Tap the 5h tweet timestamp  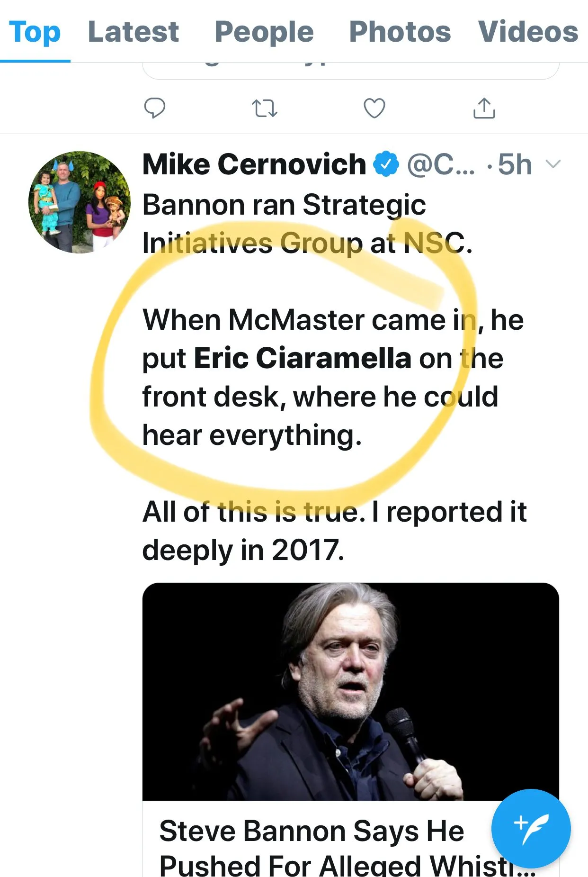(515, 164)
